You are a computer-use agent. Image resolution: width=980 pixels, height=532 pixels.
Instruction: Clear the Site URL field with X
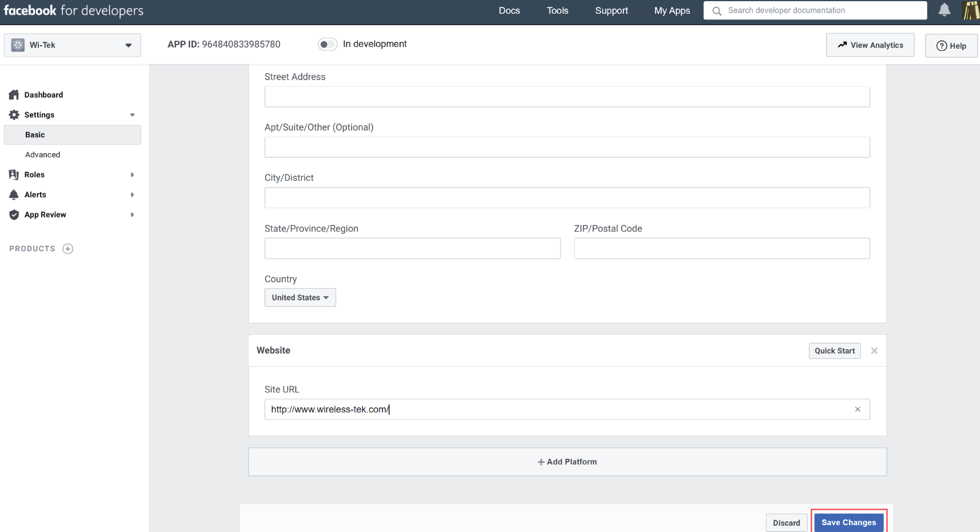(857, 410)
